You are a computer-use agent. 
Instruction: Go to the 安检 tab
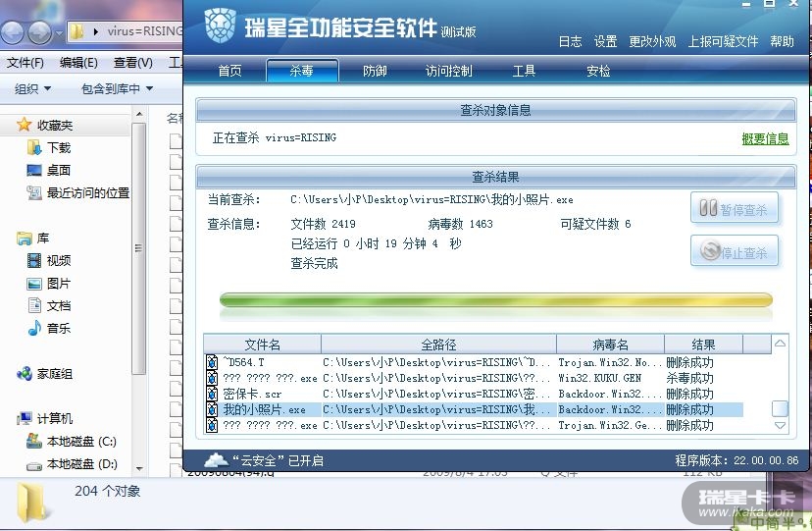tap(598, 71)
